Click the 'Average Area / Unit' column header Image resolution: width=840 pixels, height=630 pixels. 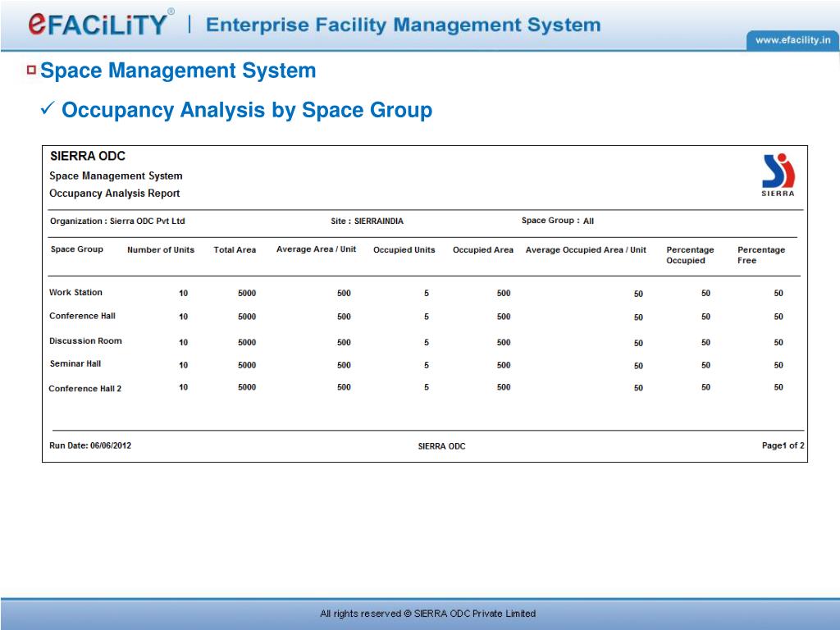[x=316, y=249]
